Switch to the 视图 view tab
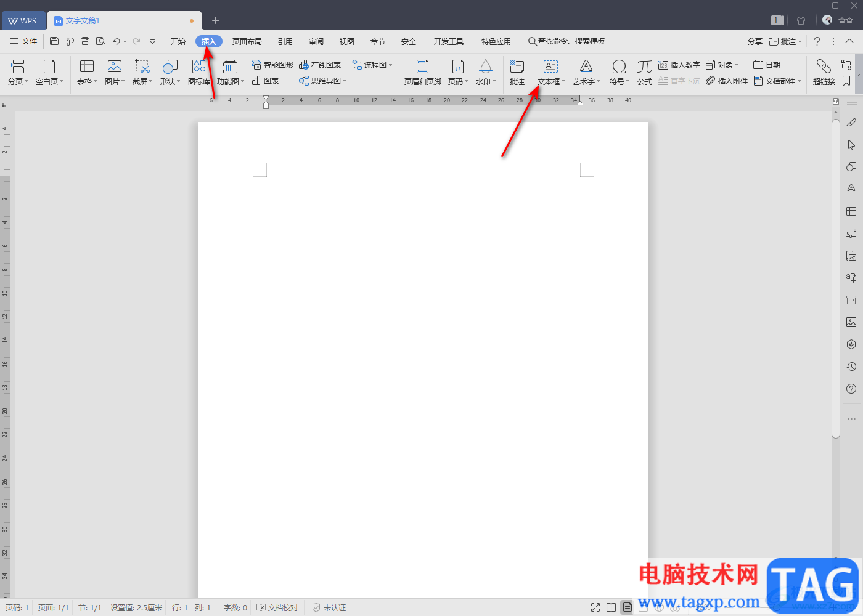Image resolution: width=863 pixels, height=616 pixels. point(347,41)
